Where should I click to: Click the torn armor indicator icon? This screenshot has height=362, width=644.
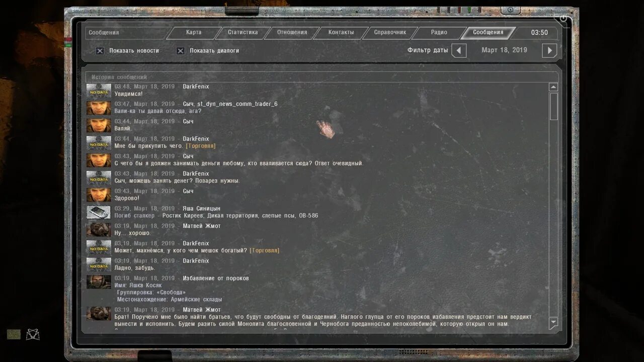point(33,334)
